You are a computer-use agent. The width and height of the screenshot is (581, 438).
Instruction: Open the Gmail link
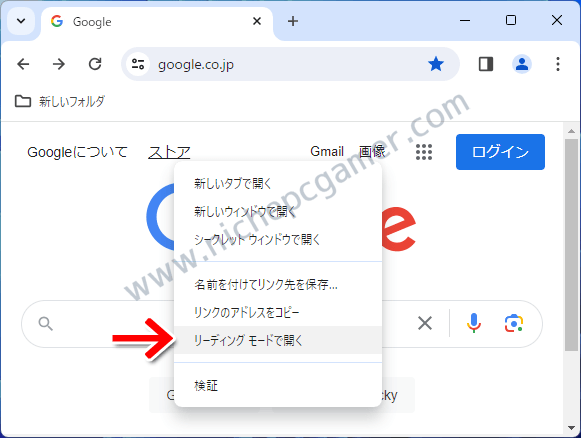pyautogui.click(x=327, y=152)
